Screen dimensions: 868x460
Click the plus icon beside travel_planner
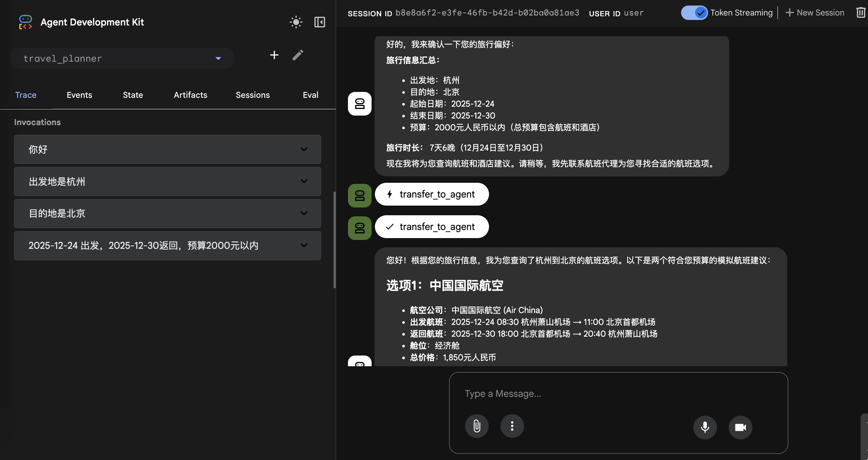click(274, 55)
